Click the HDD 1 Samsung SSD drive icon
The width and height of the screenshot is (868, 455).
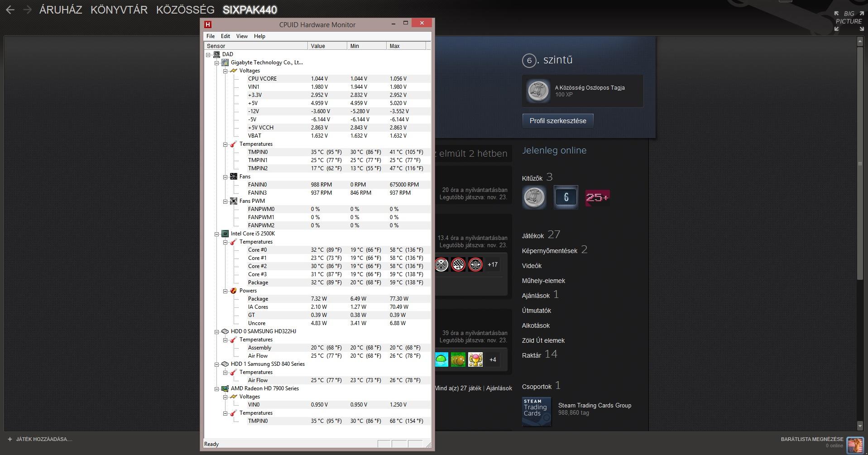225,364
